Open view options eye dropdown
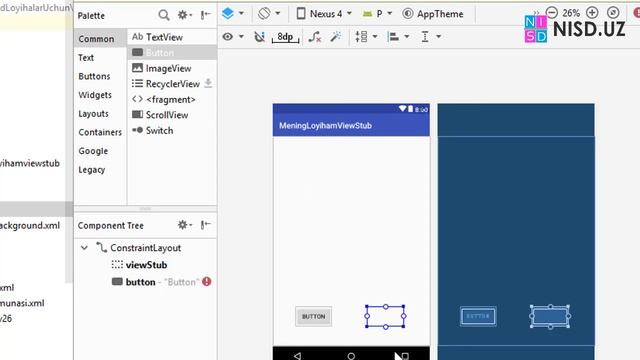Viewport: 640px width, 360px height. click(233, 37)
